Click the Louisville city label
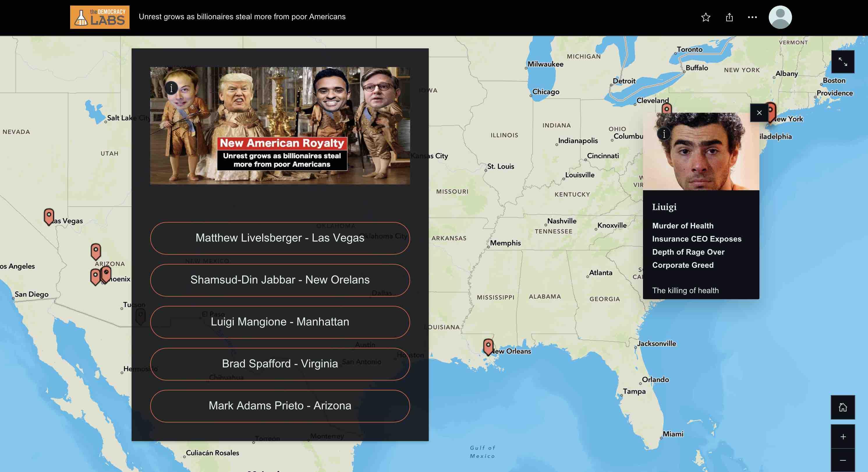This screenshot has width=868, height=472. point(580,175)
